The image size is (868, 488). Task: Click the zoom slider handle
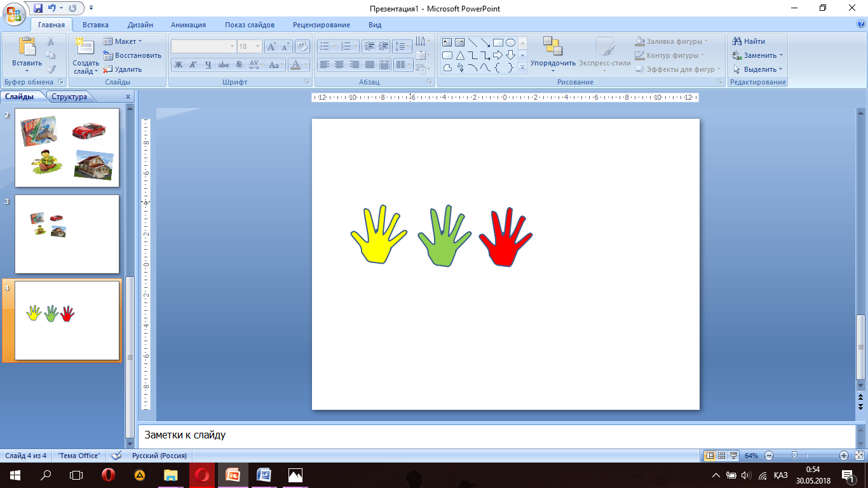[x=794, y=456]
